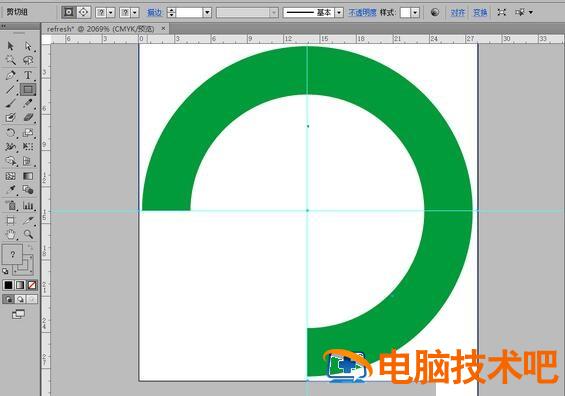The image size is (565, 396).
Task: Pick the Column Graph tool
Action: coord(28,205)
